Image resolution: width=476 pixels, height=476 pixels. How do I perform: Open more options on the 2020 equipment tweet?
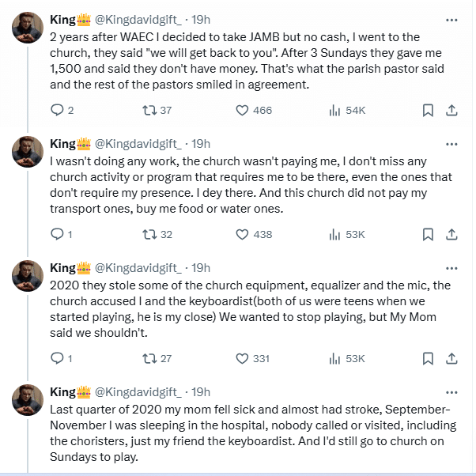coord(451,267)
